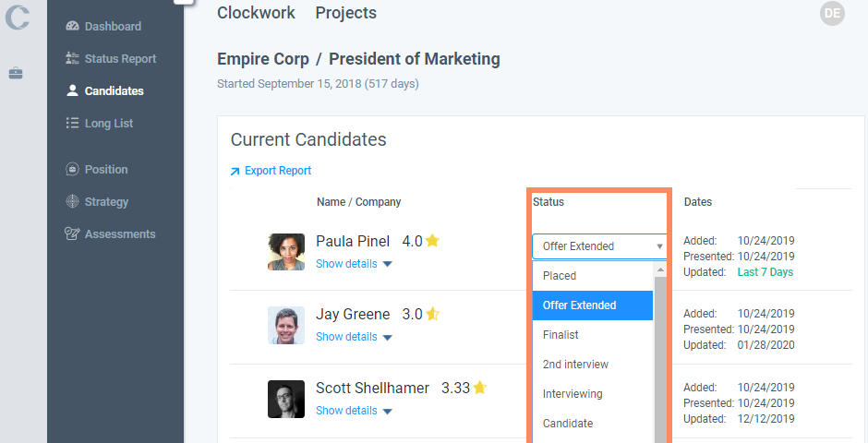Click Jay Greene's profile photo
The width and height of the screenshot is (868, 443).
click(286, 326)
